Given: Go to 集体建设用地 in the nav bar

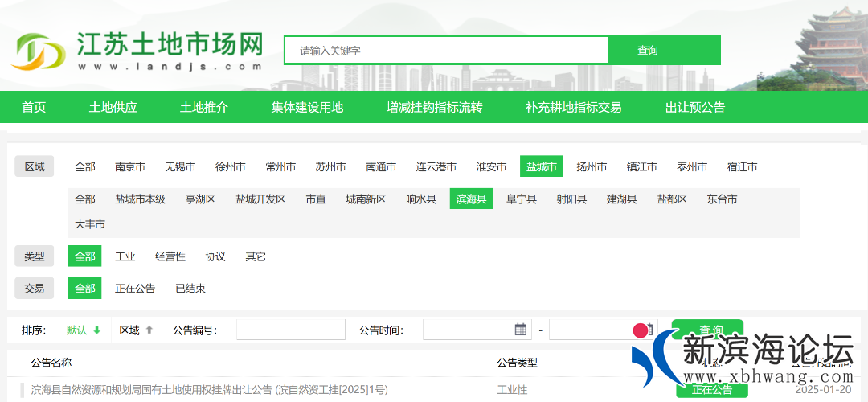Looking at the screenshot, I should [307, 107].
